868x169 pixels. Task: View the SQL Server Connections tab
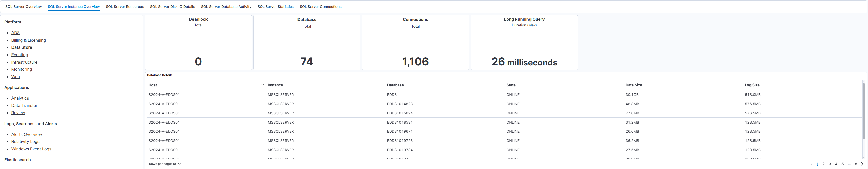pyautogui.click(x=320, y=7)
